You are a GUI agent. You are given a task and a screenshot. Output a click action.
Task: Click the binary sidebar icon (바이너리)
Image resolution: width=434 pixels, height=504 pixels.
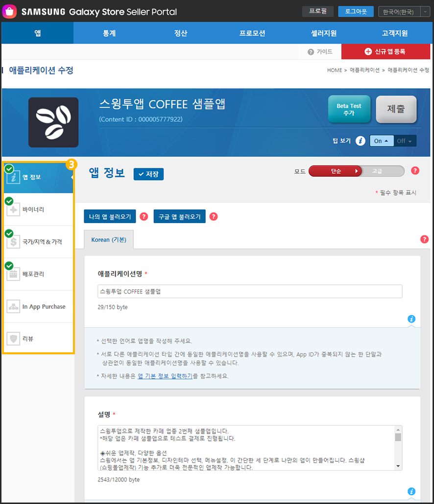tap(13, 209)
